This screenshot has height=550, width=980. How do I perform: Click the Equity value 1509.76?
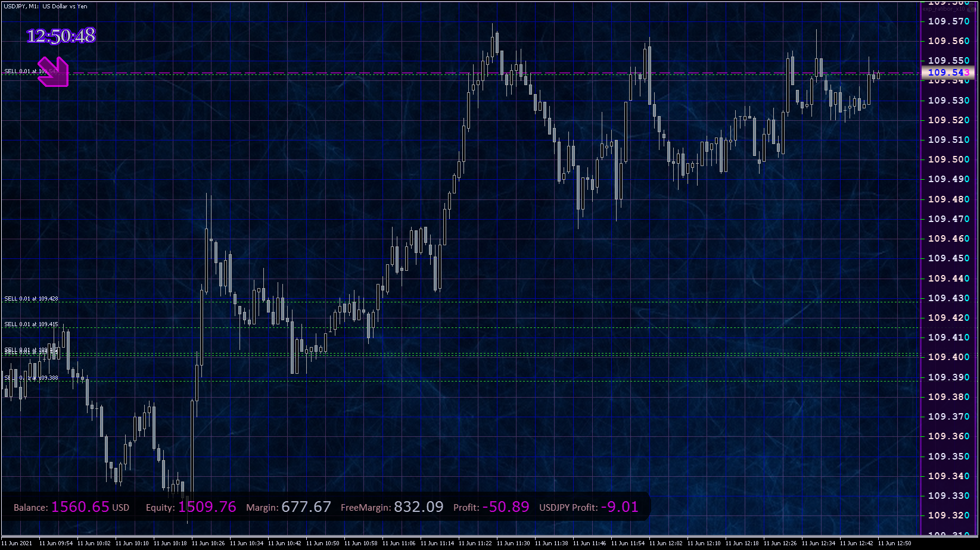click(207, 507)
